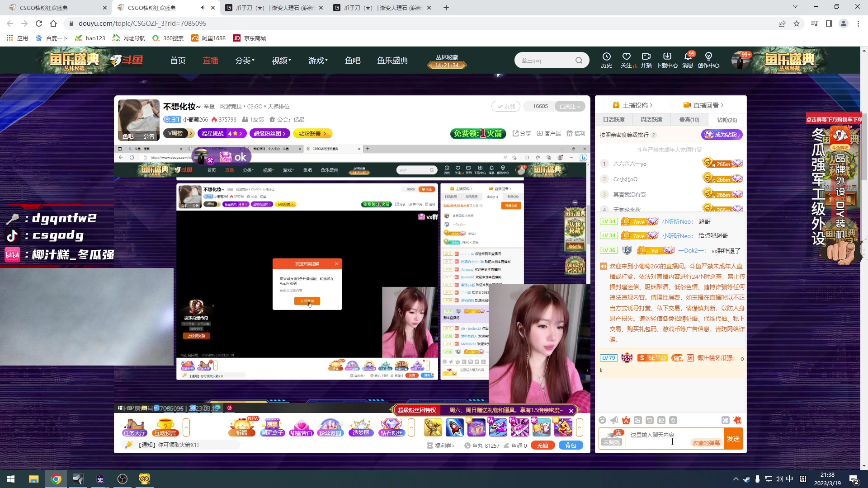868x488 pixels.
Task: Open the 主播投稿 link
Action: point(633,105)
